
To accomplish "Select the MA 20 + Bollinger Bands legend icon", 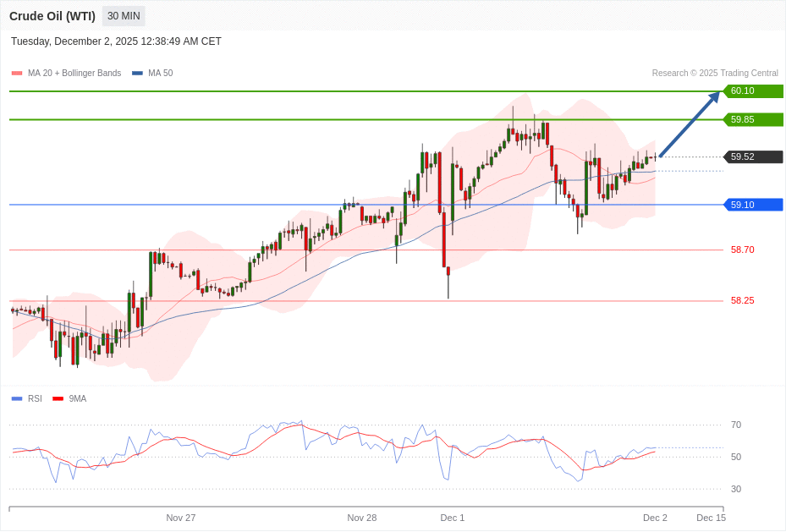I will tap(16, 73).
